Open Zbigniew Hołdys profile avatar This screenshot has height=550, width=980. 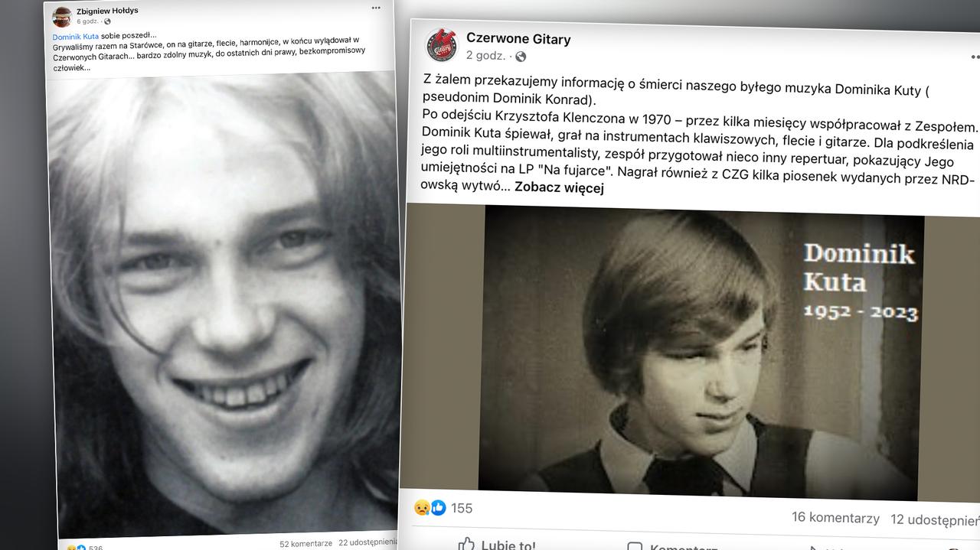coord(62,16)
